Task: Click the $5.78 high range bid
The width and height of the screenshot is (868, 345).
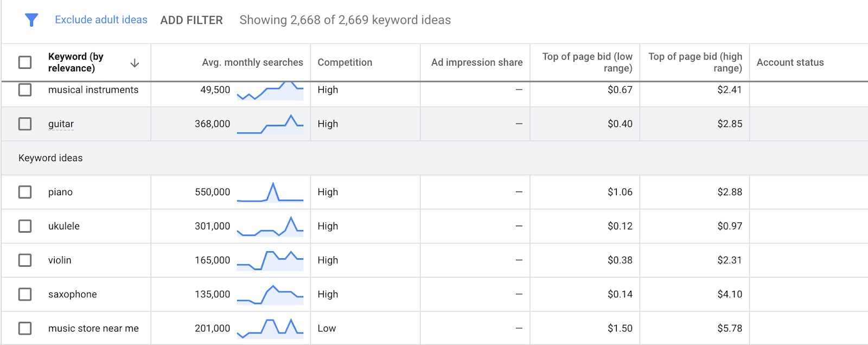Action: click(x=730, y=328)
